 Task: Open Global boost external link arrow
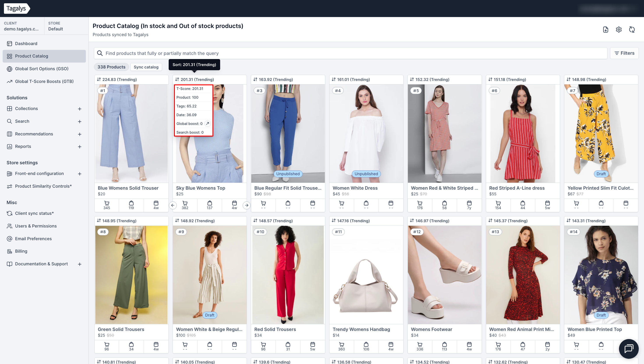point(207,124)
